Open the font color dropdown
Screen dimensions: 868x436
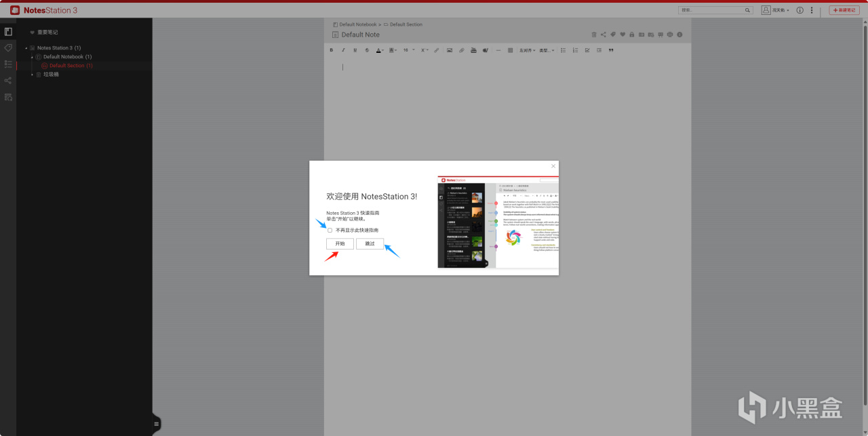[x=380, y=50]
